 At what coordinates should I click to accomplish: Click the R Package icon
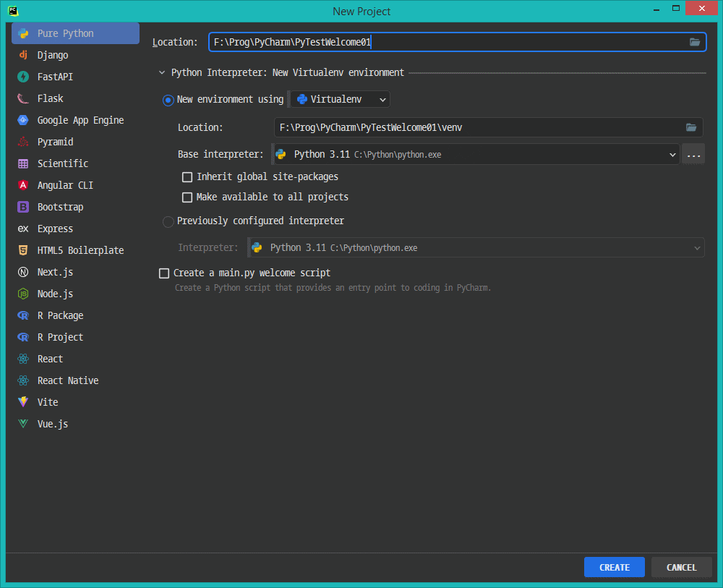[x=23, y=315]
